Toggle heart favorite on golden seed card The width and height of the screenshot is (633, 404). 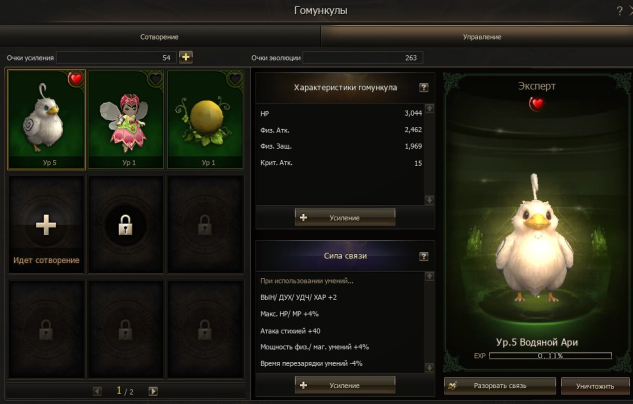point(235,78)
